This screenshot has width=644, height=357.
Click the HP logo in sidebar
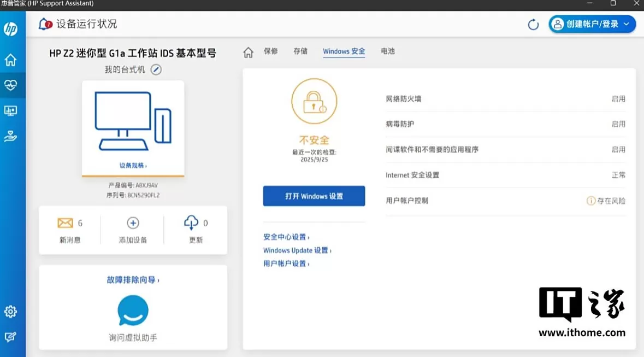click(x=10, y=30)
